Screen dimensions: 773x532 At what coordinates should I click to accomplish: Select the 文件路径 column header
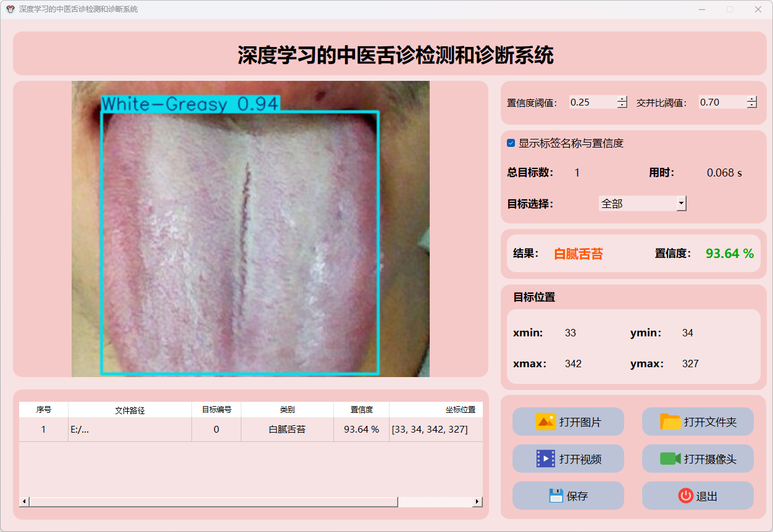[x=130, y=410]
